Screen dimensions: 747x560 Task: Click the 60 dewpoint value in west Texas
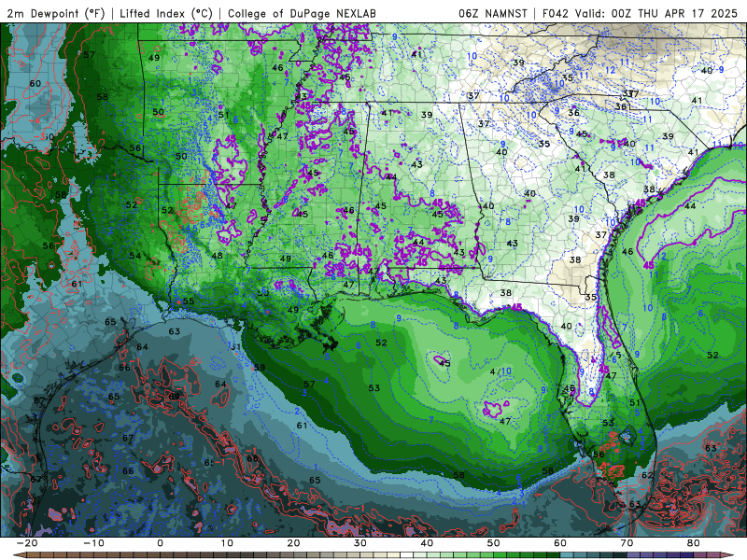tap(35, 83)
